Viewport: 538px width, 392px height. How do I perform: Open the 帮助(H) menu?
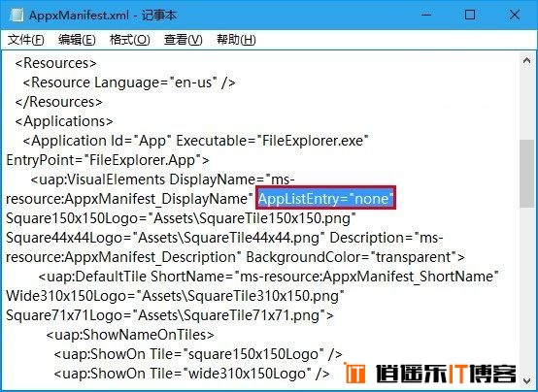tap(236, 40)
